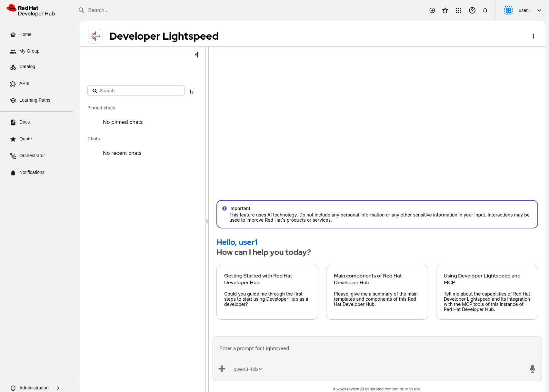This screenshot has height=392, width=549.
Task: Focus the chat history Search field
Action: point(136,91)
